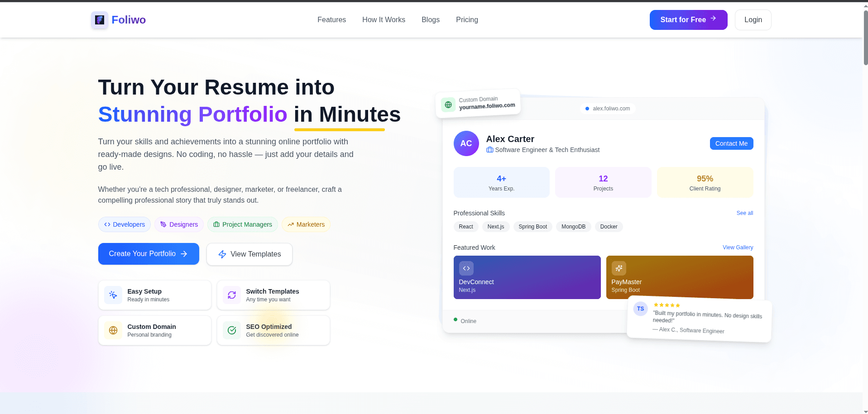Select the Next.js skill chip
The image size is (868, 414).
click(x=496, y=227)
